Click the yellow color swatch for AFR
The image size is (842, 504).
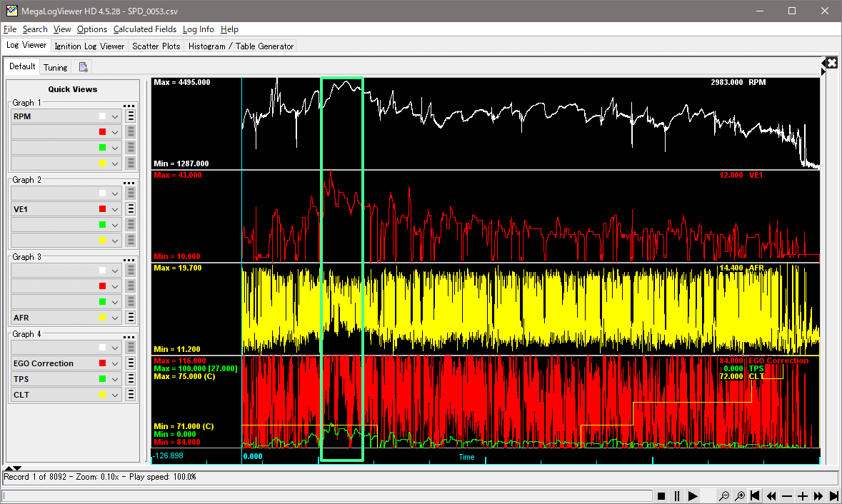(103, 318)
